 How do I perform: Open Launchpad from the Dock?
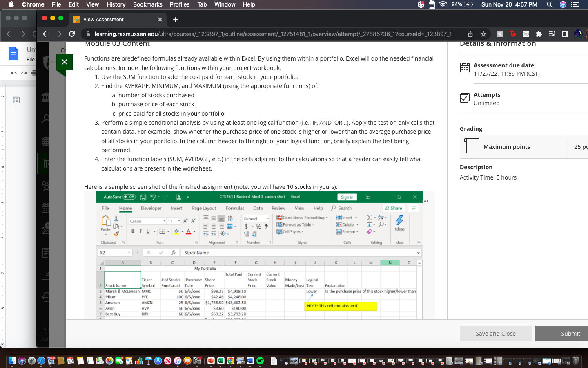pyautogui.click(x=32, y=361)
